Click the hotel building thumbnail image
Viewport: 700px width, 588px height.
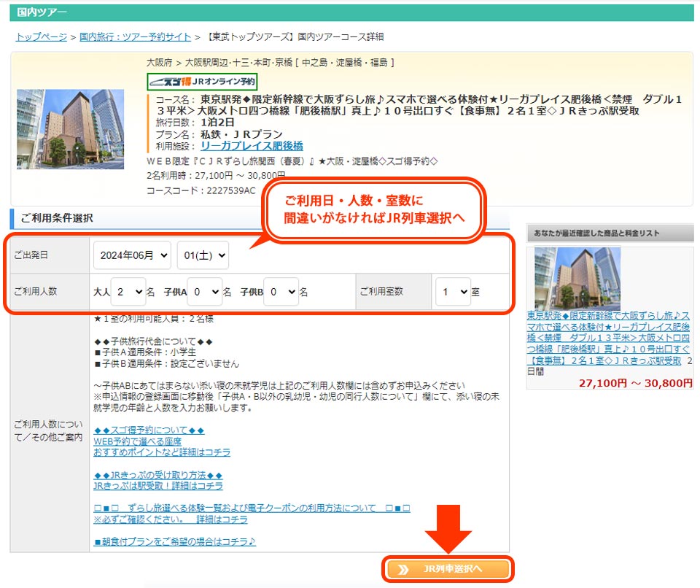tap(70, 129)
